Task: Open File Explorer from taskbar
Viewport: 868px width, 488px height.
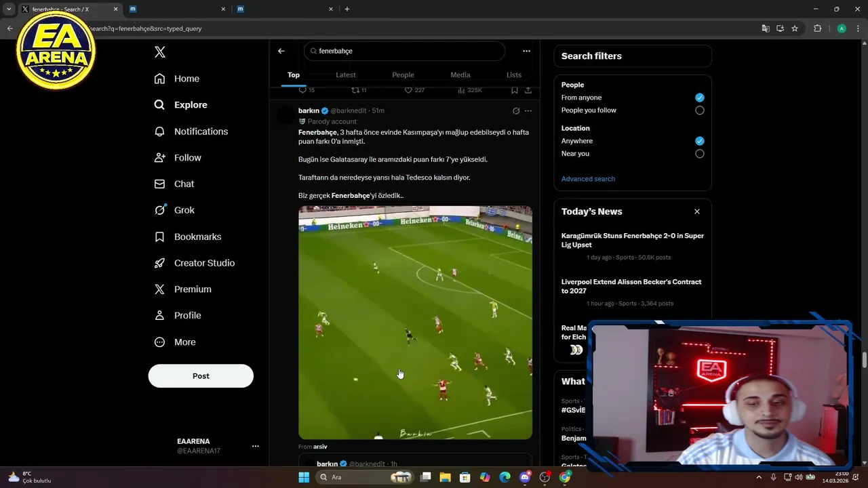Action: (445, 477)
